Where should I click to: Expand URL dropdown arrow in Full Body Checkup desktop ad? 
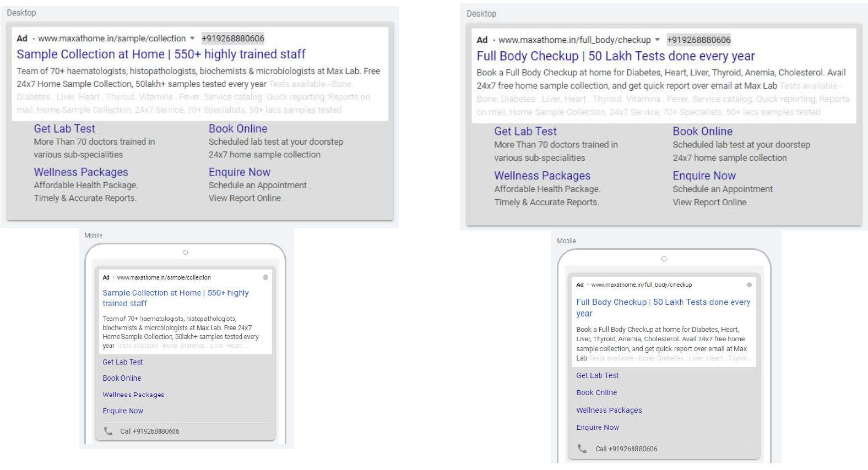tap(657, 40)
